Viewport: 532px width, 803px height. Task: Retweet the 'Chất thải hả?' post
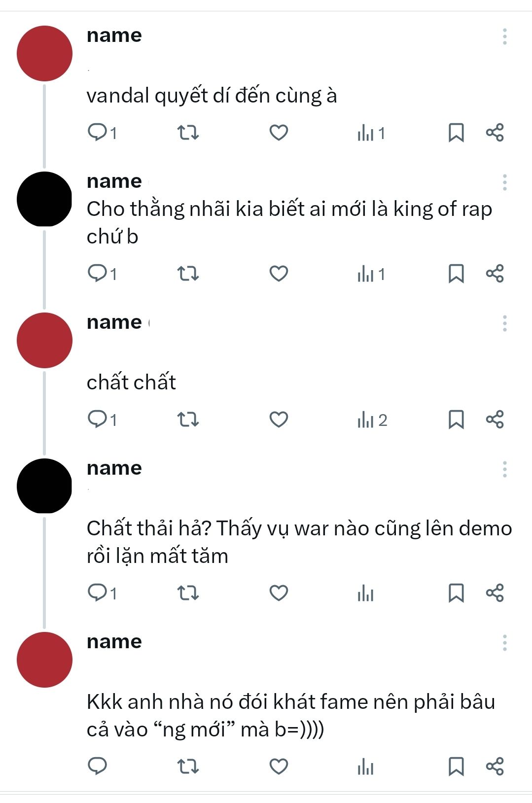(x=188, y=593)
